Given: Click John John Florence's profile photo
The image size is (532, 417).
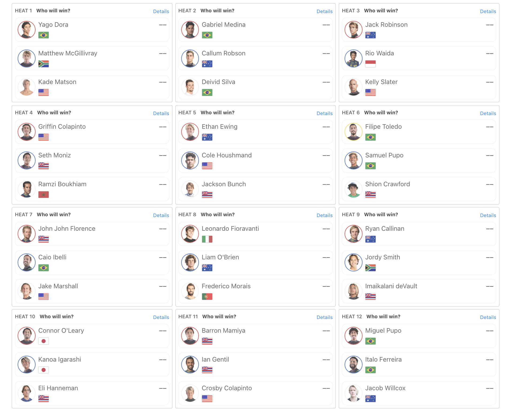Looking at the screenshot, I should [26, 234].
